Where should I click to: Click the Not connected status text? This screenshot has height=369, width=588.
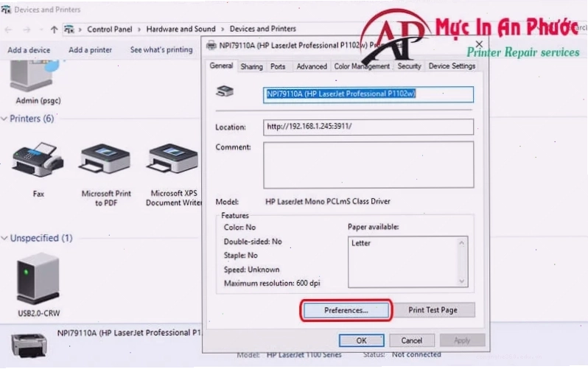tap(416, 354)
